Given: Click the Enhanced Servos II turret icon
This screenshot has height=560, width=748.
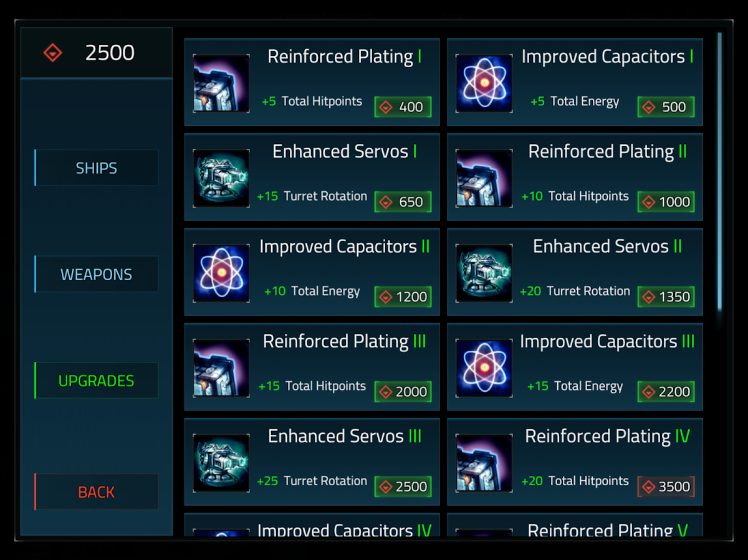Looking at the screenshot, I should pyautogui.click(x=484, y=273).
